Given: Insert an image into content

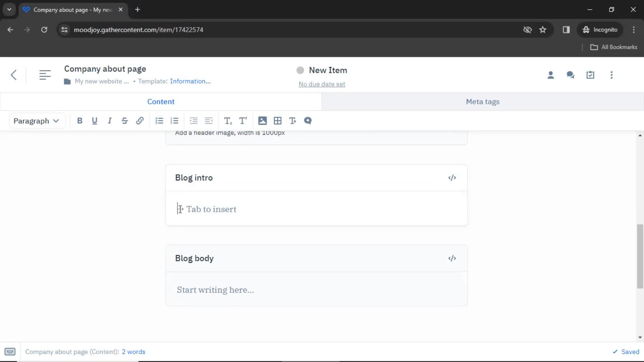Looking at the screenshot, I should click(262, 121).
